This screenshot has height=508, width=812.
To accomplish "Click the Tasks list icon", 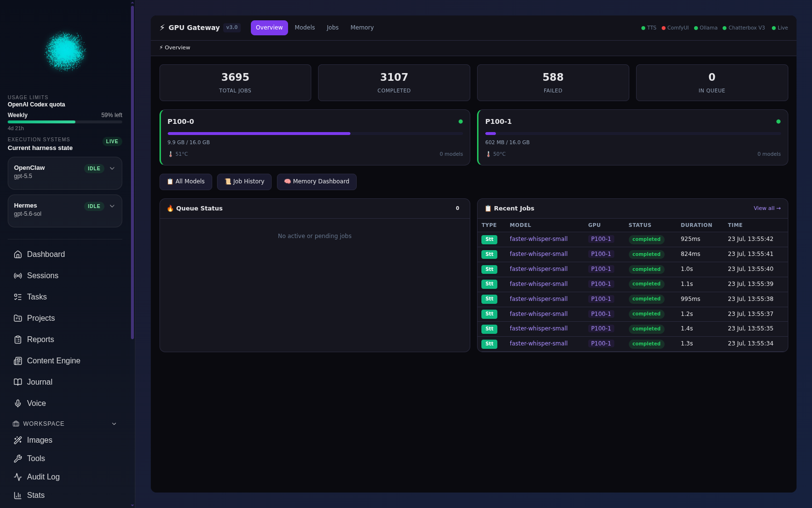I will pos(18,297).
